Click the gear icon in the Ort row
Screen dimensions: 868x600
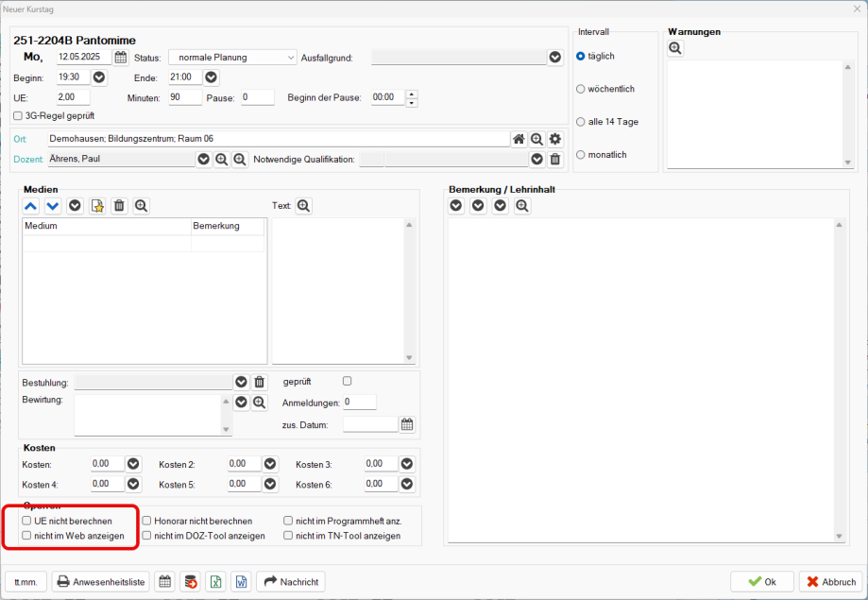[555, 139]
